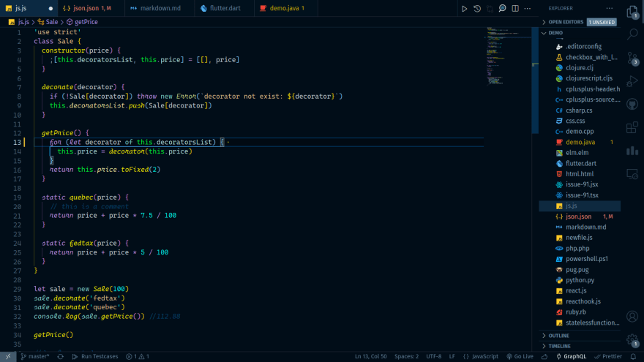Open python.py in the explorer
Image resolution: width=644 pixels, height=362 pixels.
tap(580, 280)
